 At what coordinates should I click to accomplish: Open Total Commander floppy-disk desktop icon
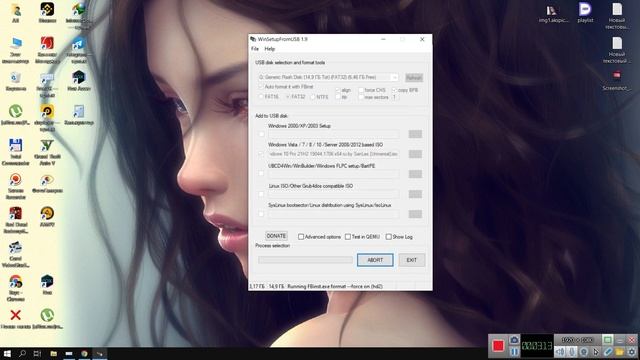tap(16, 151)
